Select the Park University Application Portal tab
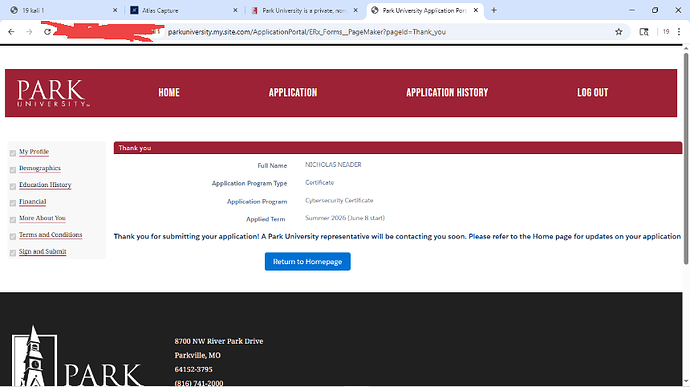The image size is (690, 387). point(424,10)
